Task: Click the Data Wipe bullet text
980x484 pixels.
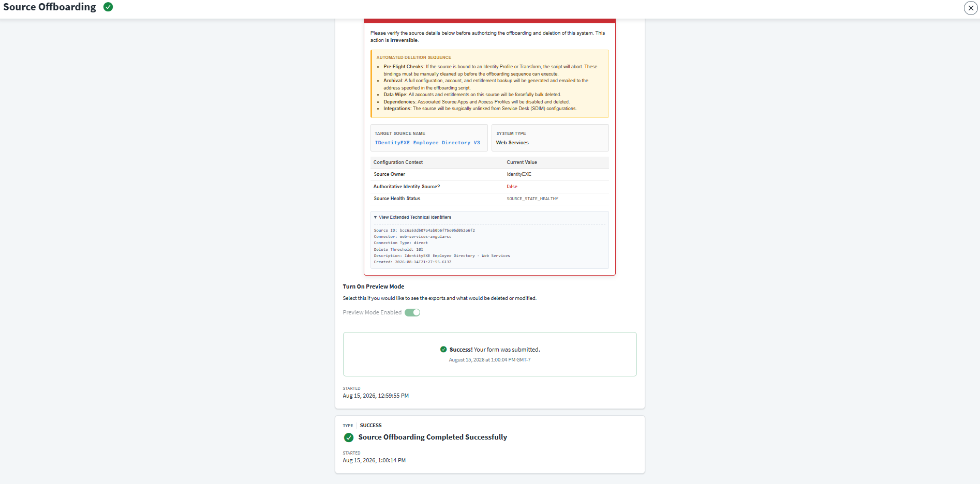Action: (x=472, y=95)
